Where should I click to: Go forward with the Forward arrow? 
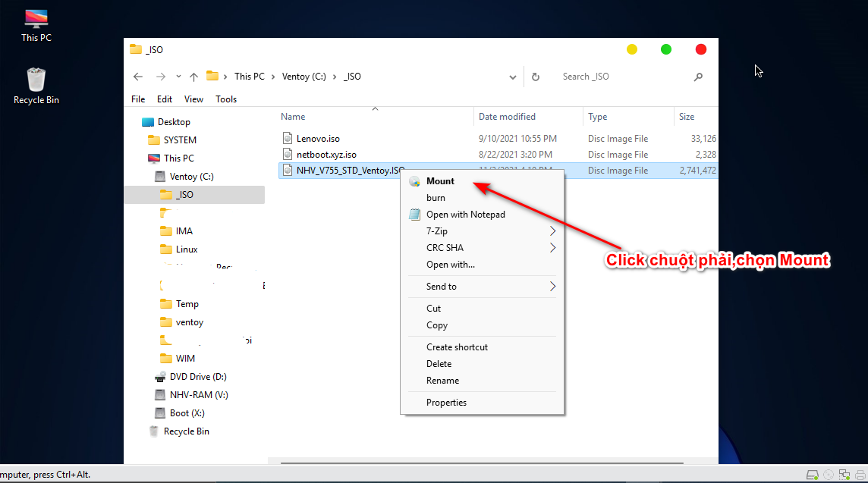[161, 77]
